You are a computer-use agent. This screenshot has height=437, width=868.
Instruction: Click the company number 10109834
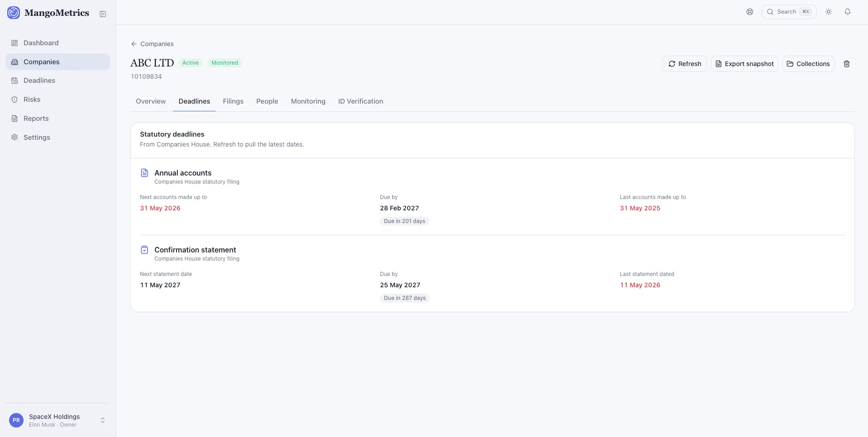[146, 76]
